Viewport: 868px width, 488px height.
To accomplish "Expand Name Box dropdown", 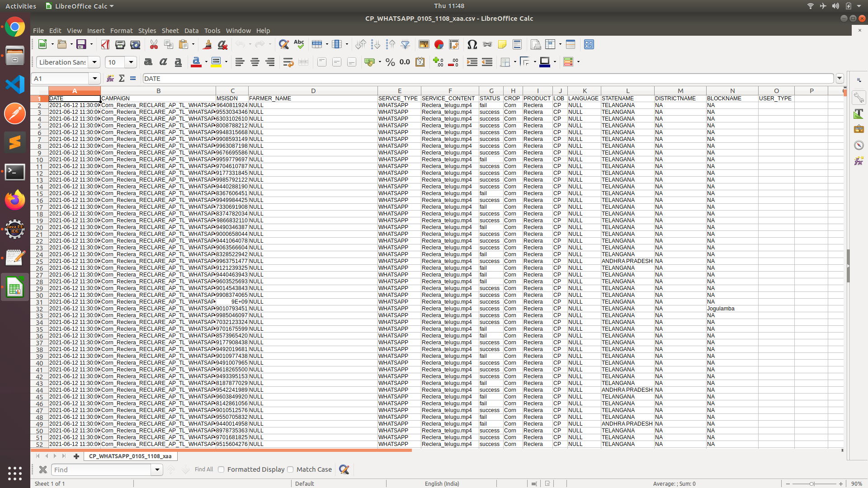I will (95, 79).
